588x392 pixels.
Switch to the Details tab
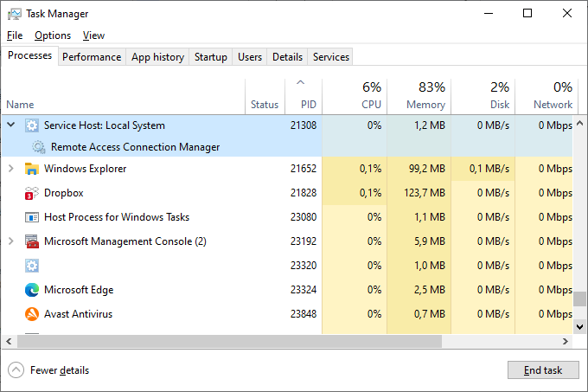(287, 57)
